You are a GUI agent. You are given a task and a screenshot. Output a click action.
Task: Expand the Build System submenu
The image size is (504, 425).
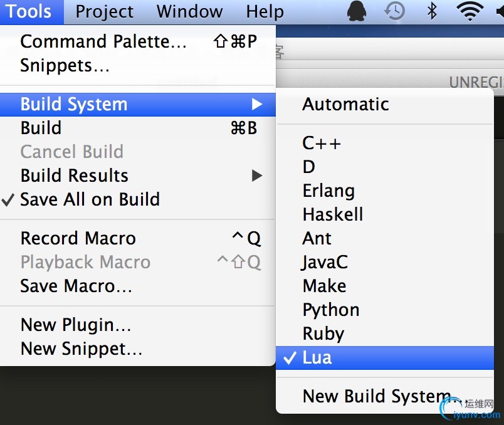click(74, 104)
